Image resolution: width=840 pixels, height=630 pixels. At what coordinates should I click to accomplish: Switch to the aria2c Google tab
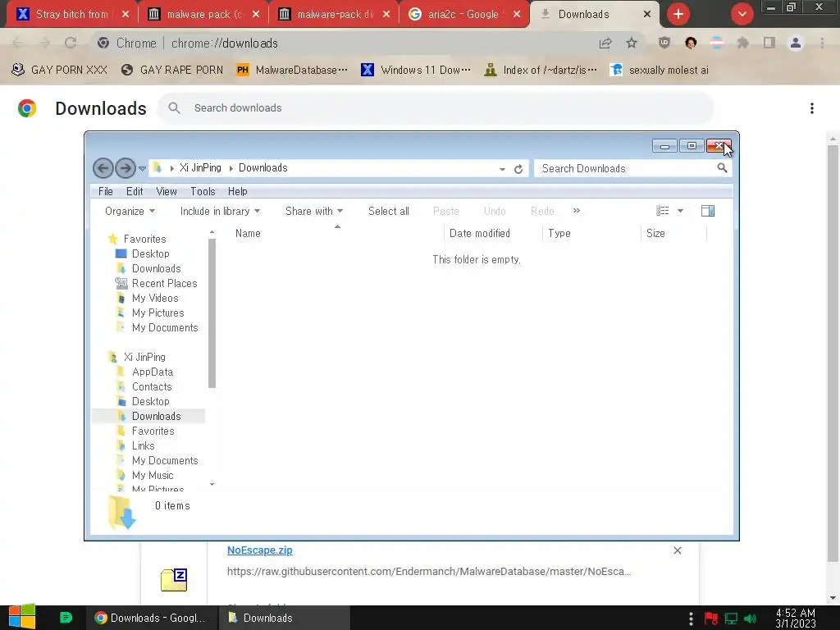click(464, 14)
